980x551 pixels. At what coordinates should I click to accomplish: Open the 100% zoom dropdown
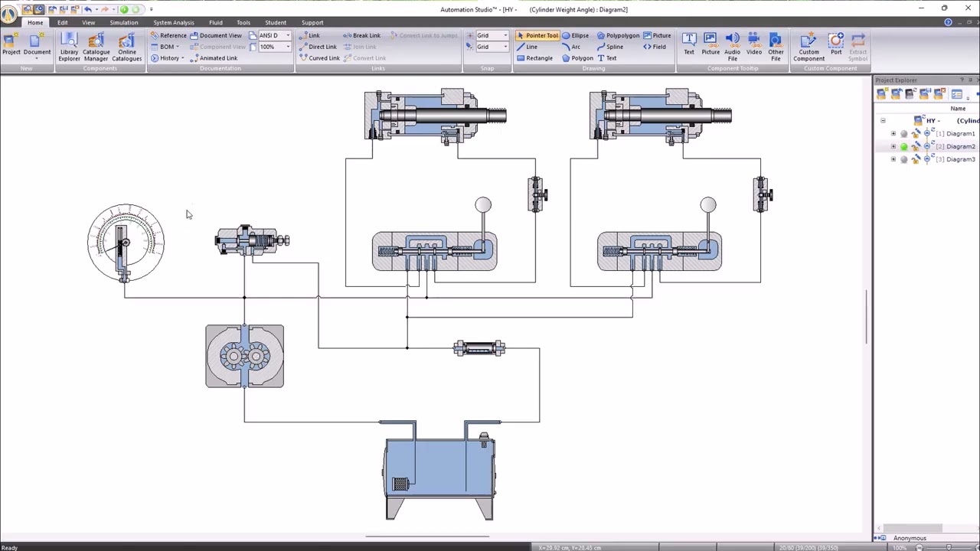288,47
